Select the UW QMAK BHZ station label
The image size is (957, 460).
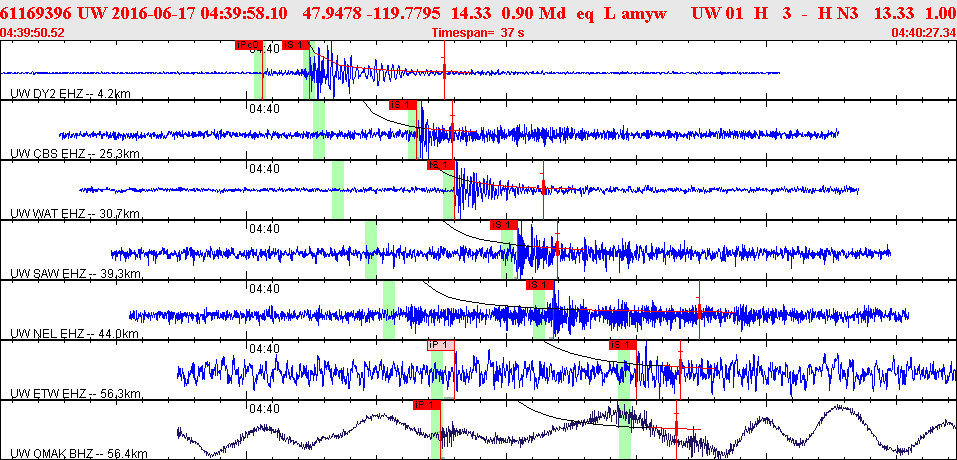[78, 454]
